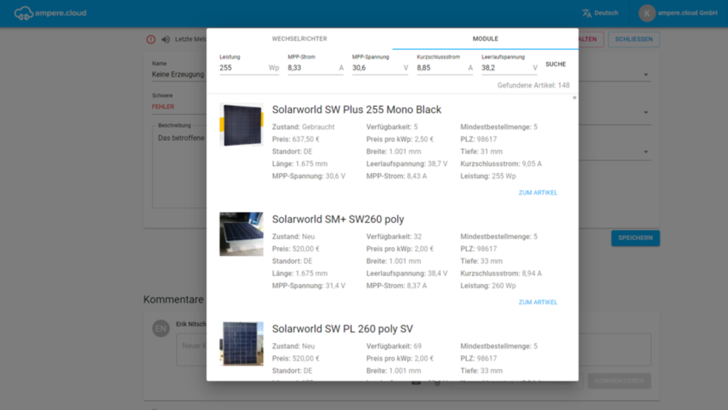The width and height of the screenshot is (728, 410).
Task: Edit the Leistung input field
Action: point(249,68)
